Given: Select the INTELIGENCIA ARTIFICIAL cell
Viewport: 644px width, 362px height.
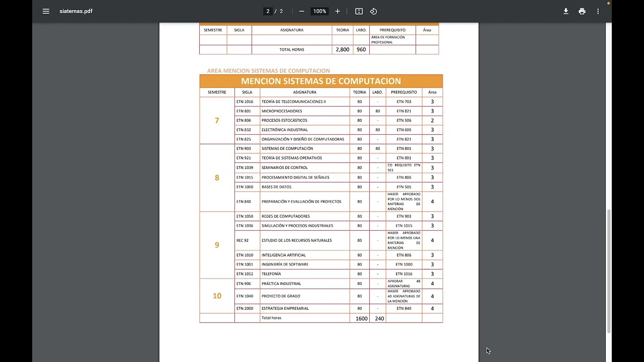Looking at the screenshot, I should click(304, 255).
